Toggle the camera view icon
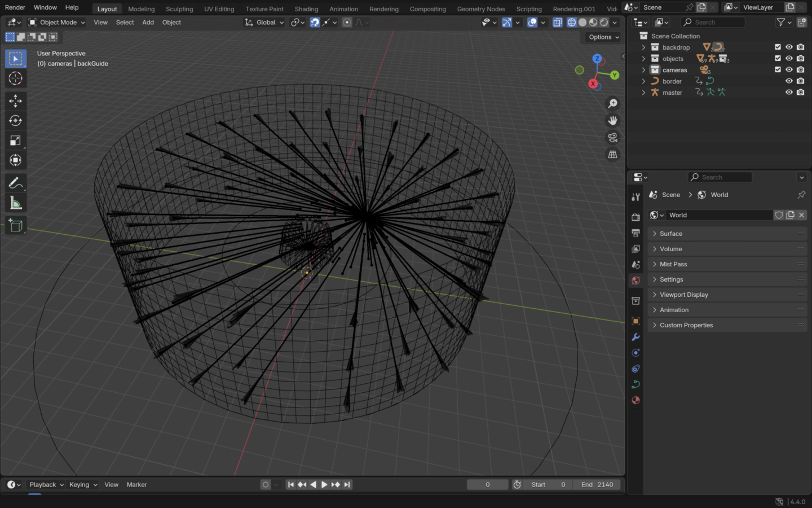 (612, 138)
